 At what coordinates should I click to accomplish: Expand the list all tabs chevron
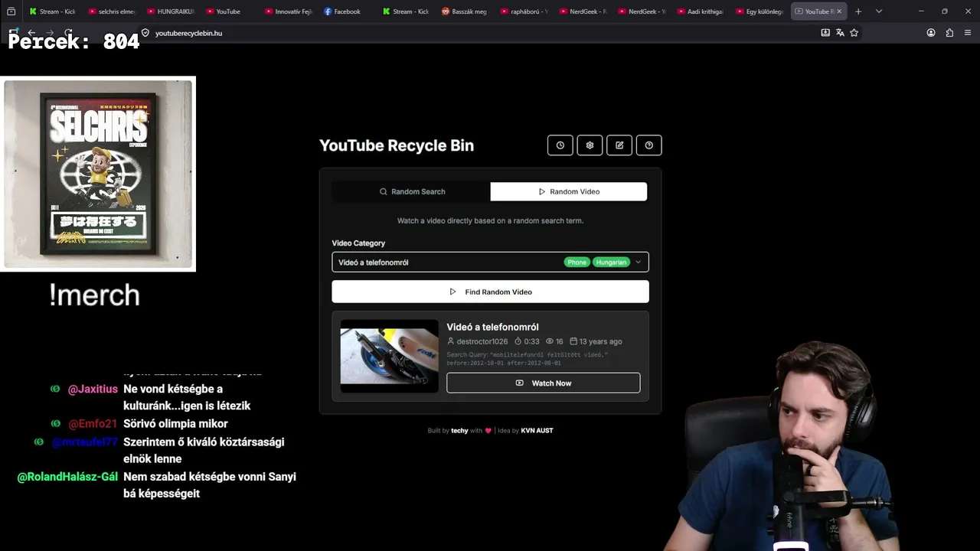point(879,11)
